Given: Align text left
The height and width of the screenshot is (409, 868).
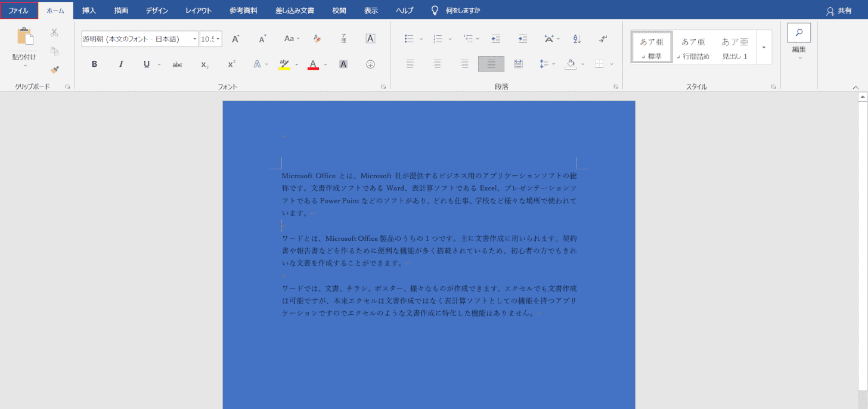Looking at the screenshot, I should pyautogui.click(x=410, y=64).
